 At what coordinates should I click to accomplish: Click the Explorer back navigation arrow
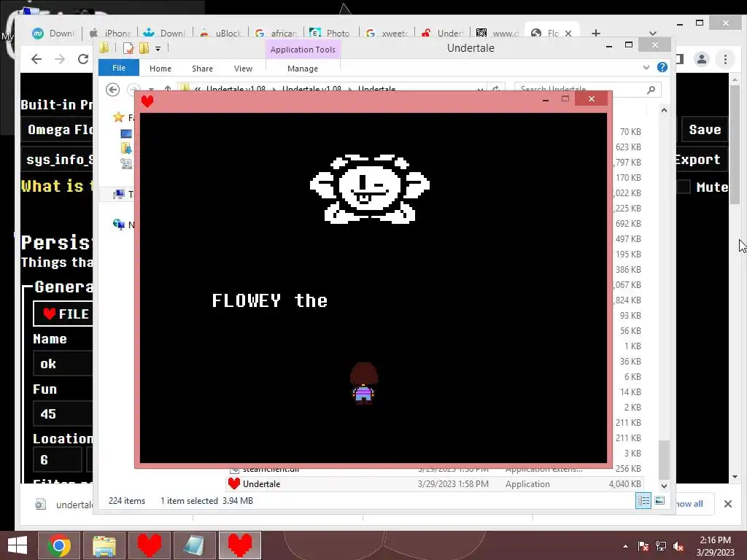pos(112,90)
